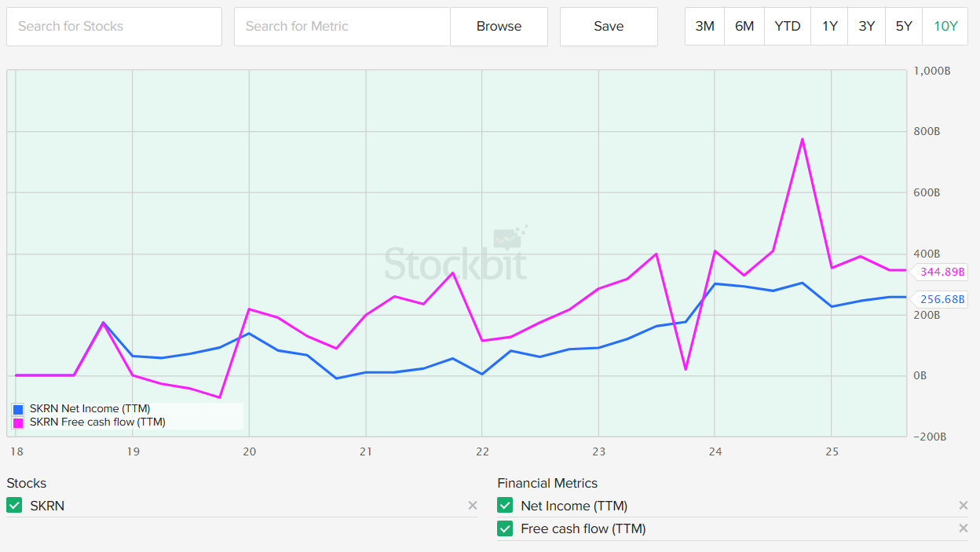Click the 0B axis label

tap(920, 376)
